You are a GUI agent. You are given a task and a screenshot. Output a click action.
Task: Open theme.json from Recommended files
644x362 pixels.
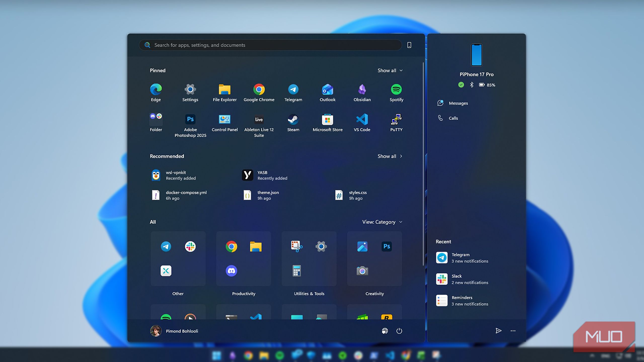coord(268,195)
